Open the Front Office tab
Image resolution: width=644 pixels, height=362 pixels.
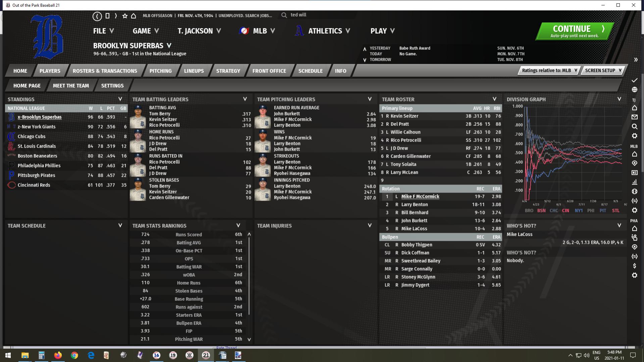(269, 71)
